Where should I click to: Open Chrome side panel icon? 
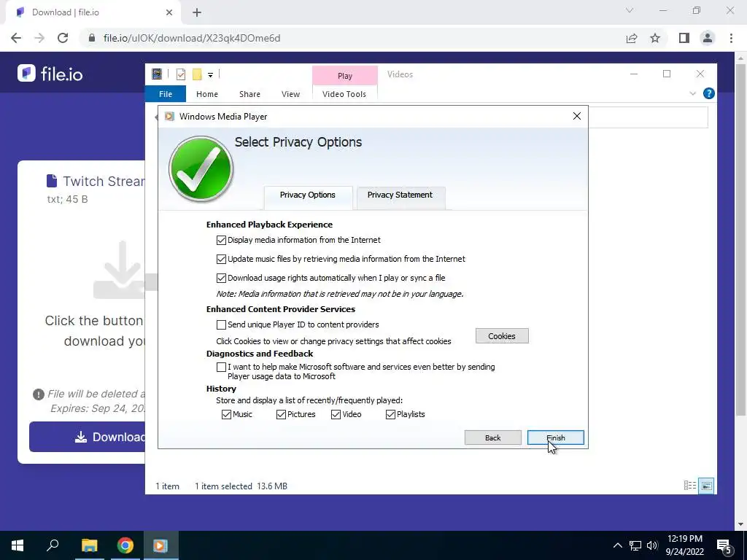[684, 38]
